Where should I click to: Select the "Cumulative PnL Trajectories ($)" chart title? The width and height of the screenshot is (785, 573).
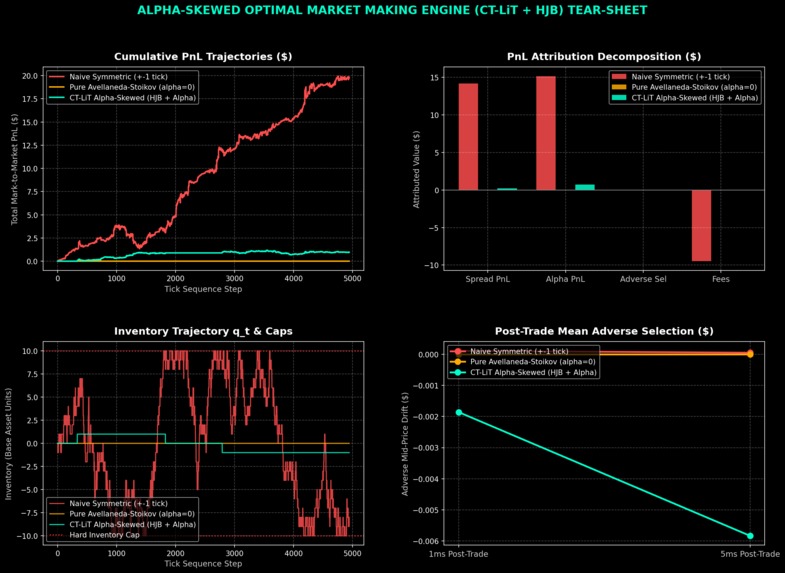(203, 57)
